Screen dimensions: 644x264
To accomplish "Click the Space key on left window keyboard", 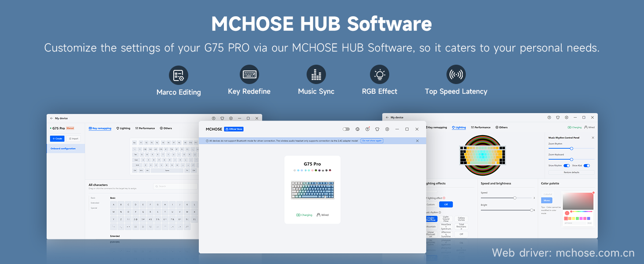I will 167,170.
